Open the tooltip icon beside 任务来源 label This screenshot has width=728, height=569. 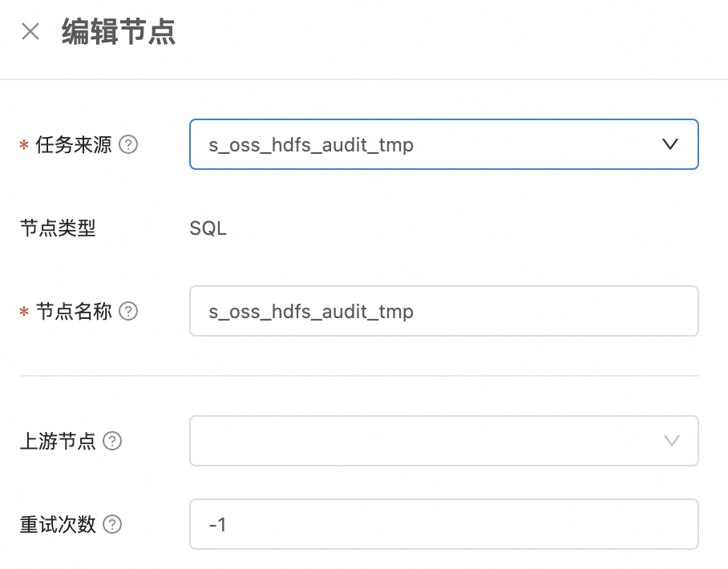[x=130, y=145]
